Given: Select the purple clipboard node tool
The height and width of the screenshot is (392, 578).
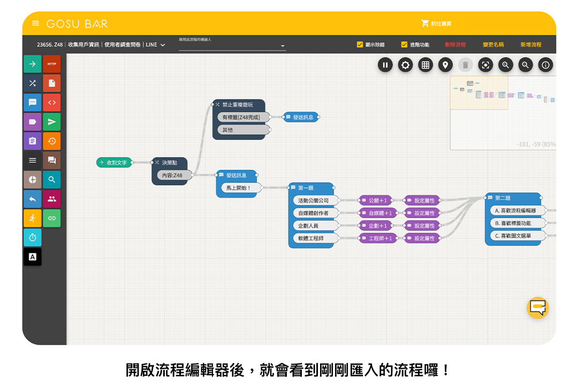Looking at the screenshot, I should 33,141.
